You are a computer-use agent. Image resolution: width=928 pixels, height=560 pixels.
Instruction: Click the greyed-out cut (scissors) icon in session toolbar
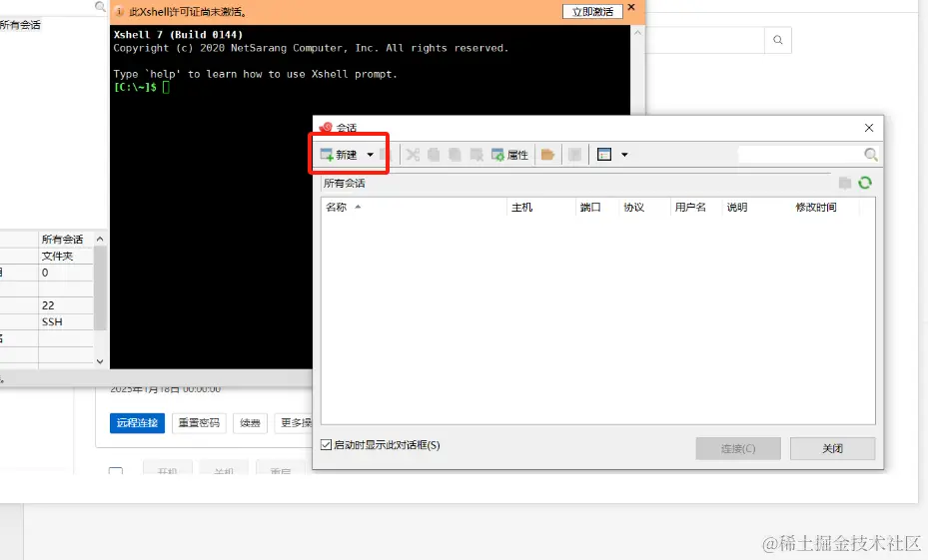[x=413, y=155]
